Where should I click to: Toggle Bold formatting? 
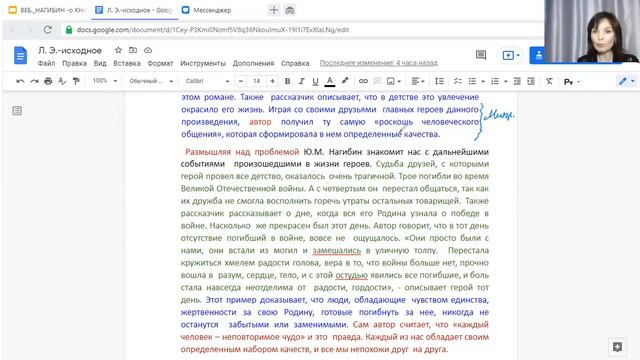pyautogui.click(x=287, y=81)
